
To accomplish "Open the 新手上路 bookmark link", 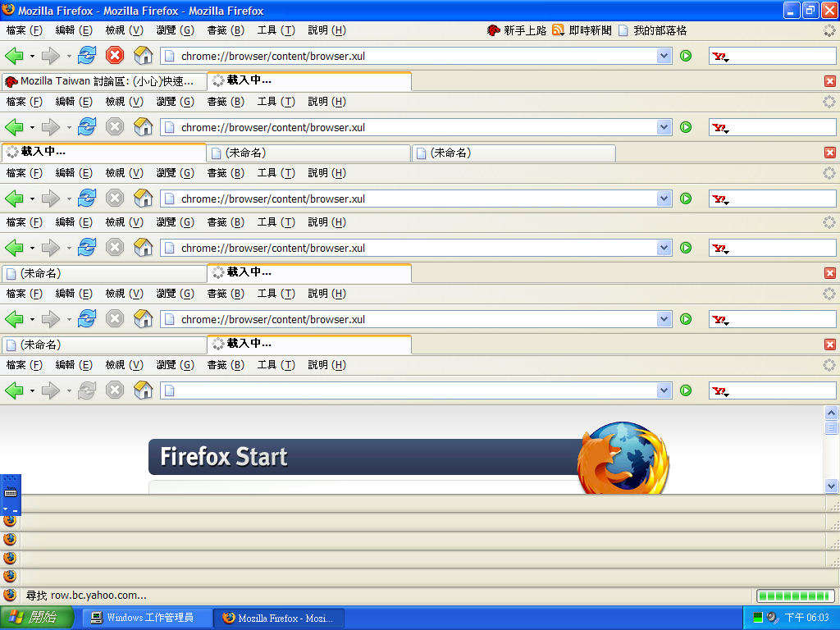I will tap(517, 30).
